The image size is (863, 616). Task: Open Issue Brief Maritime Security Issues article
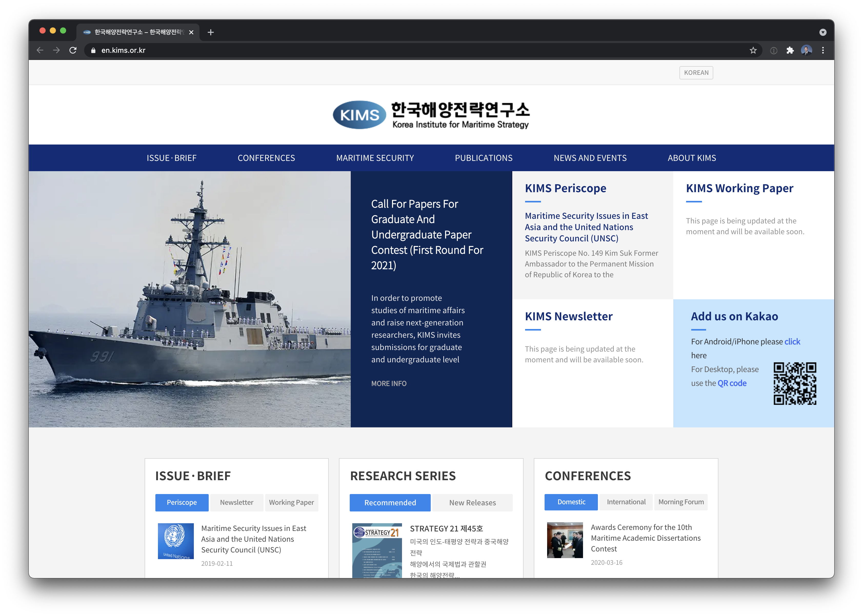tap(254, 539)
